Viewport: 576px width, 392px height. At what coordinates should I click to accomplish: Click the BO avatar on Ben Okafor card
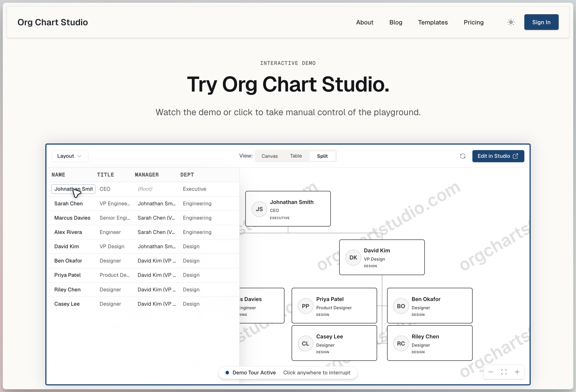pyautogui.click(x=401, y=306)
